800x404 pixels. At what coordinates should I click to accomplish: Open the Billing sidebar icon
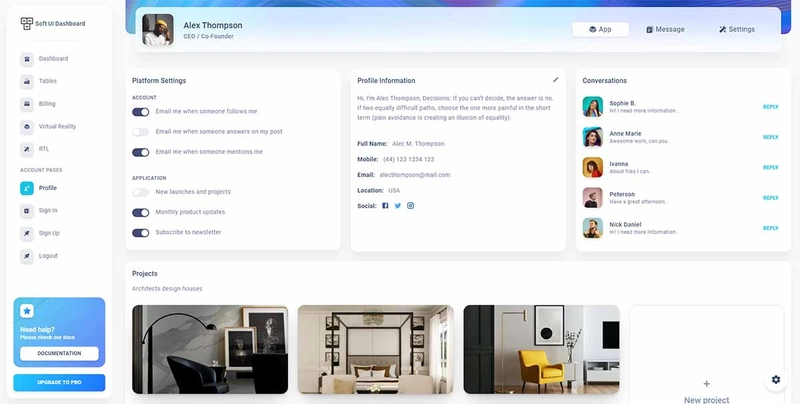pos(27,104)
